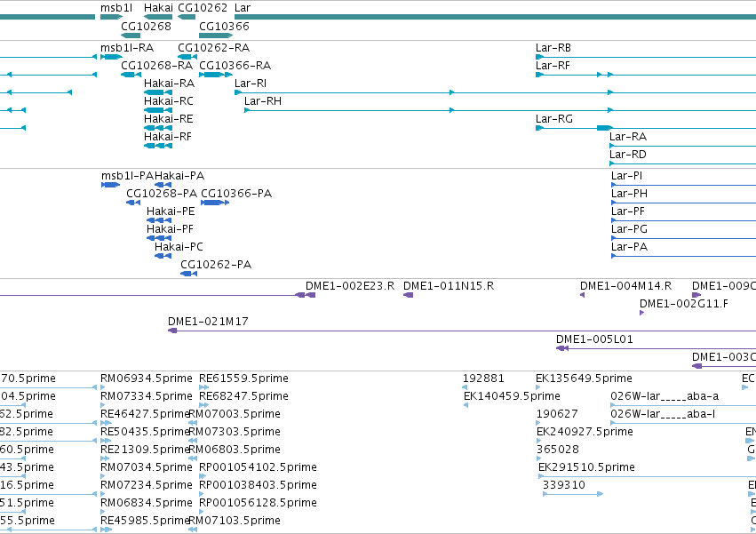This screenshot has width=756, height=534.
Task: Select transcript Hakai-RE
Action: tap(168, 119)
